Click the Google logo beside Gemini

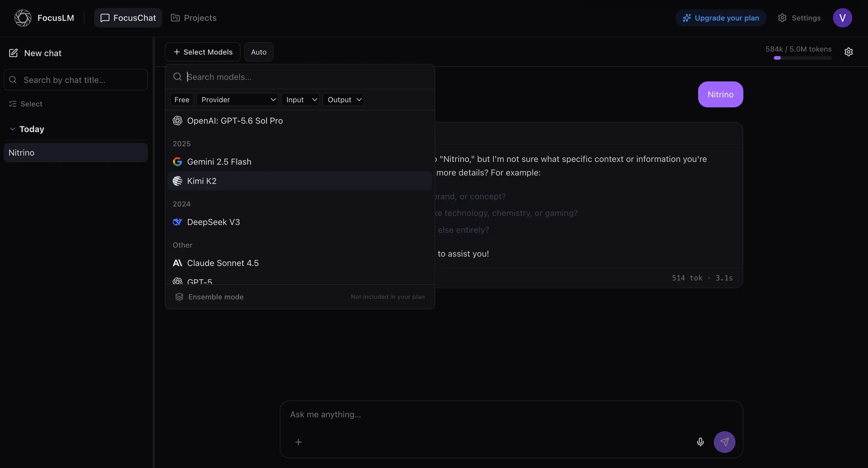tap(177, 162)
